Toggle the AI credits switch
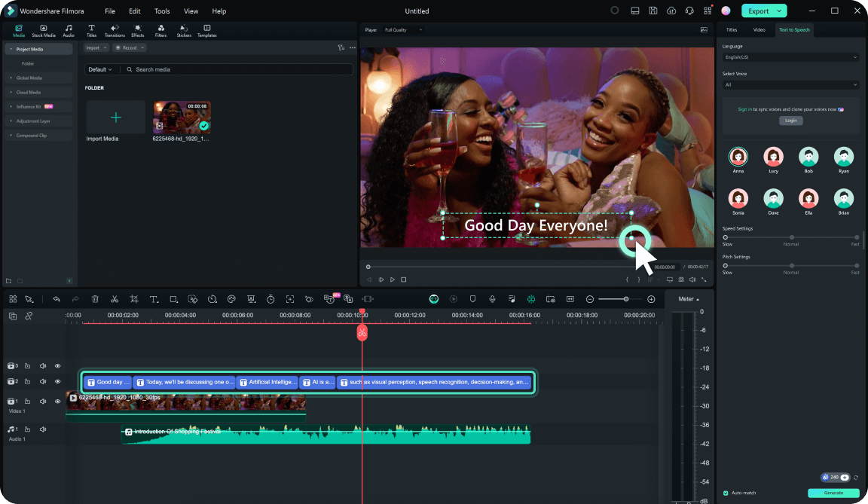This screenshot has width=868, height=504. point(844,478)
